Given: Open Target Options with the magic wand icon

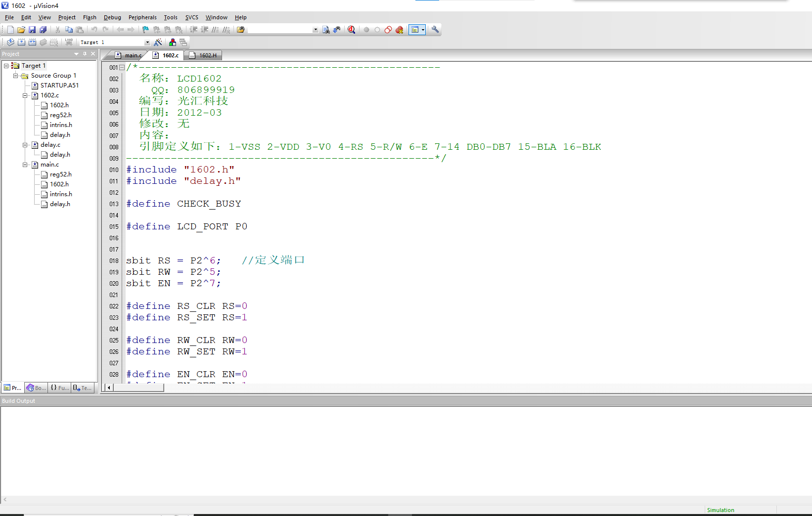Looking at the screenshot, I should (x=158, y=42).
